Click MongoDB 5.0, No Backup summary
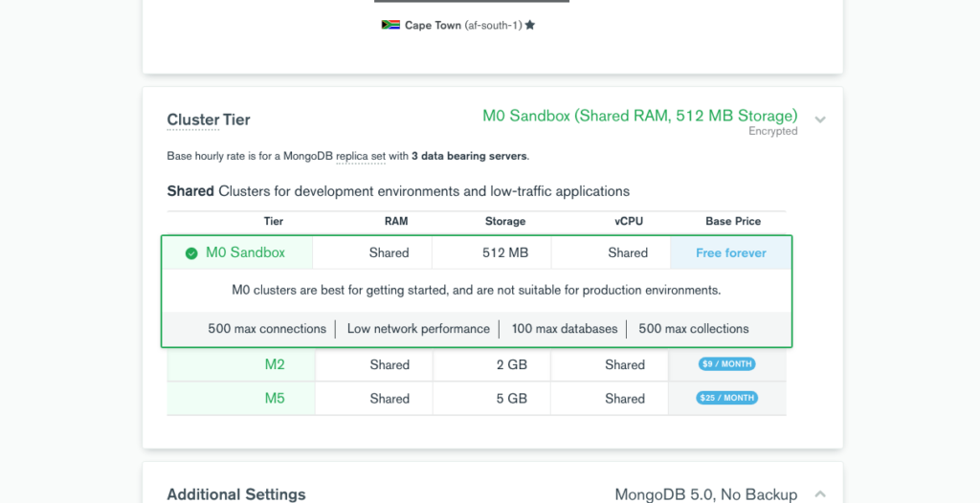Viewport: 980px width, 503px height. point(706,494)
